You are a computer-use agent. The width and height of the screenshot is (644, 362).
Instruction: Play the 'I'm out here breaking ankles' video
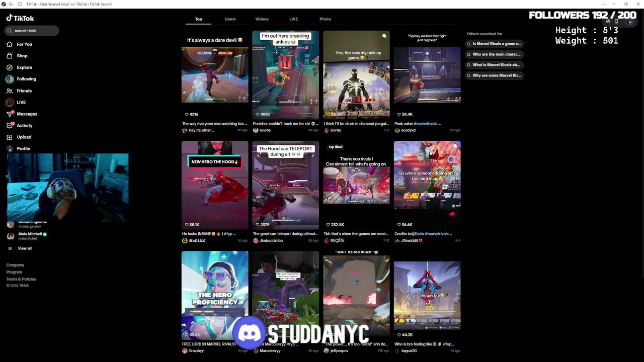coord(285,74)
